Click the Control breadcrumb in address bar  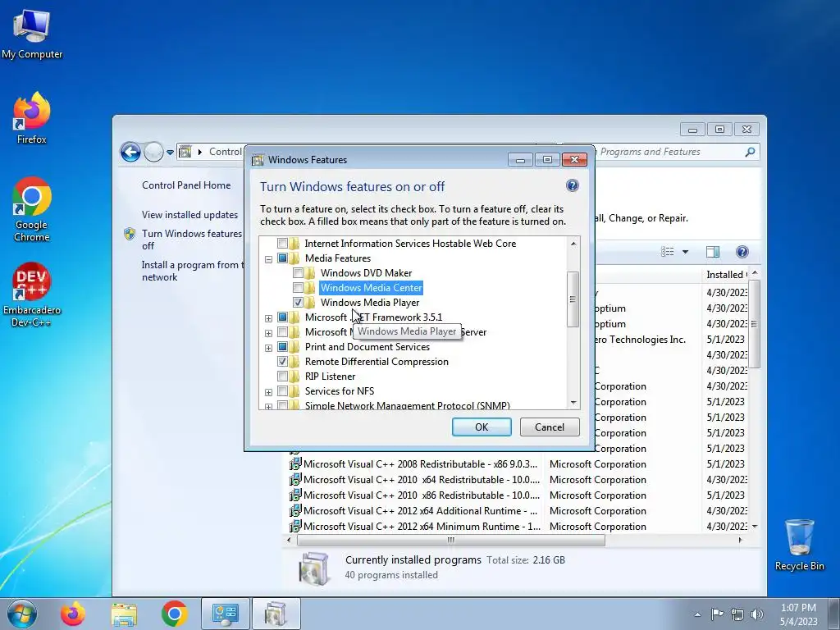[x=226, y=152]
